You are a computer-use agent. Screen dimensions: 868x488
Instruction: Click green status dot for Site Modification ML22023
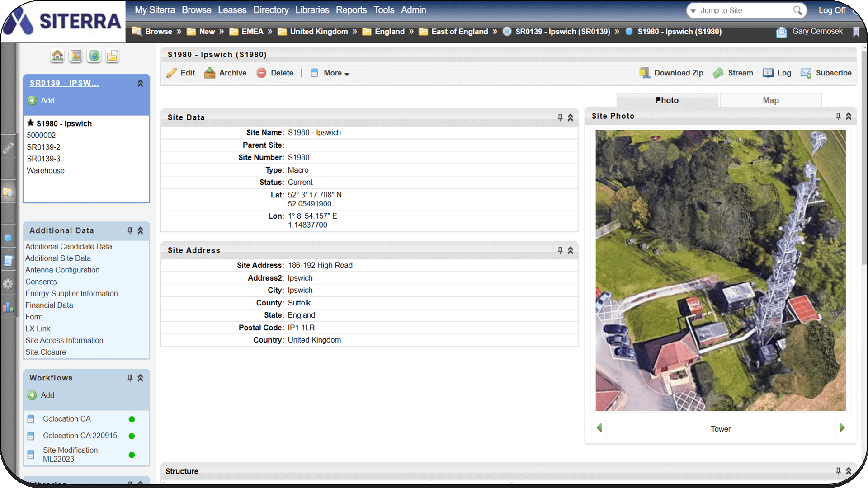pos(132,455)
